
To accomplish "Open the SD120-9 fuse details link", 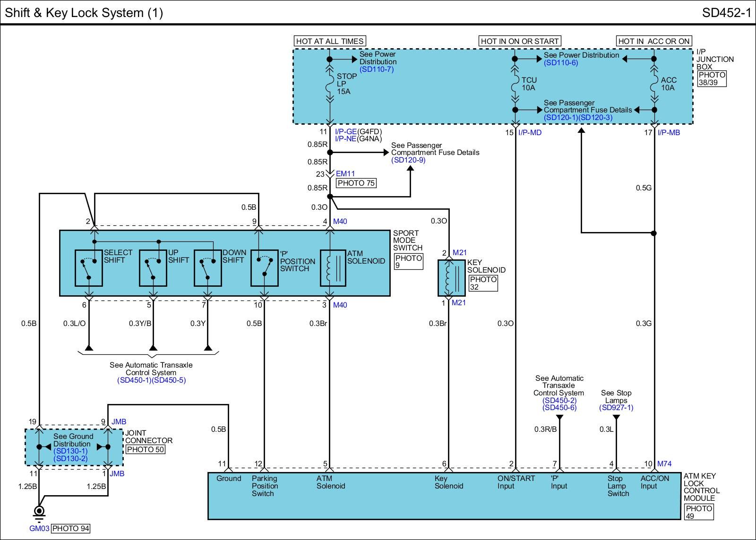I will pos(408,160).
